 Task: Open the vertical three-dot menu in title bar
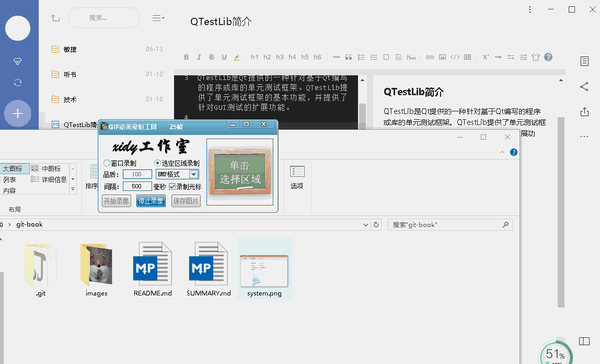pos(530,9)
